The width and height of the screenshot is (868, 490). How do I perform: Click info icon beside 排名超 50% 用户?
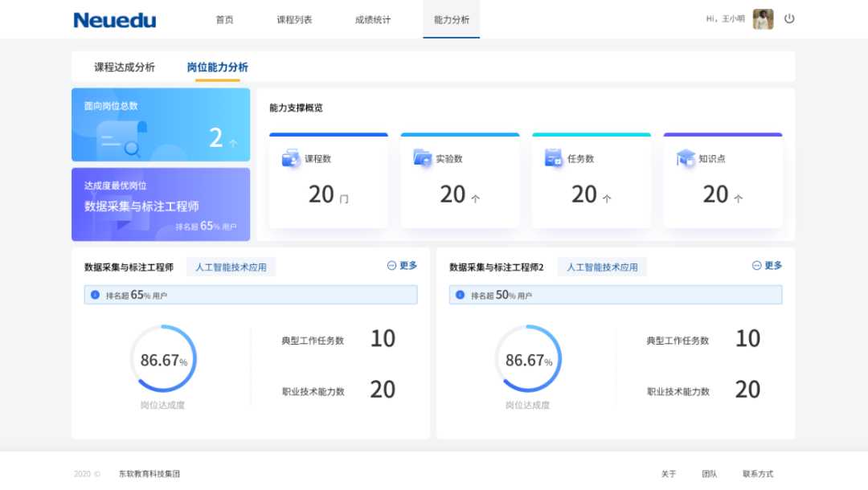pyautogui.click(x=460, y=295)
